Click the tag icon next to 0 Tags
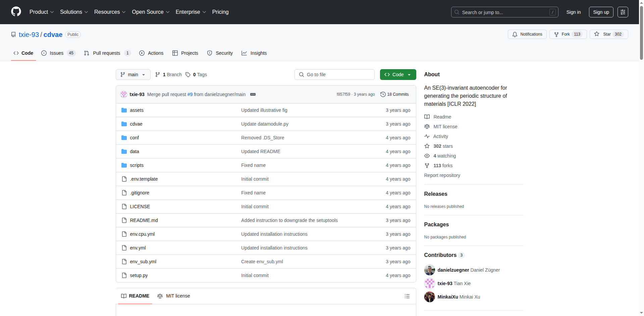 coord(188,75)
